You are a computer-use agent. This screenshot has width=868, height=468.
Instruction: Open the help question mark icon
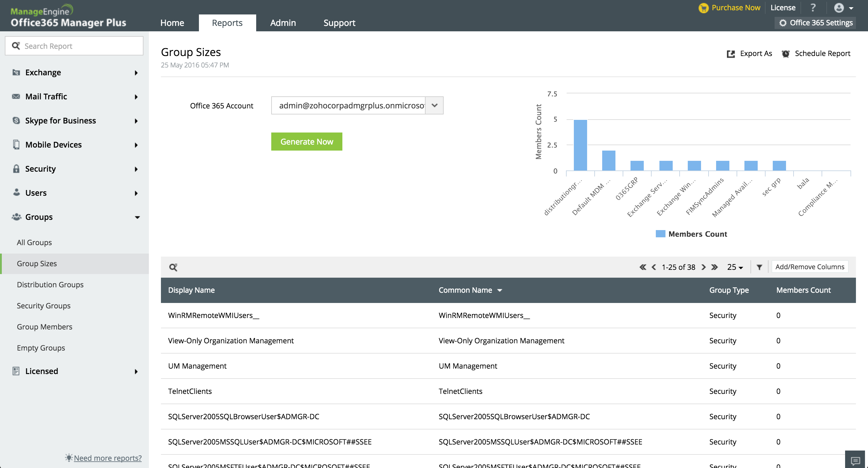[813, 8]
